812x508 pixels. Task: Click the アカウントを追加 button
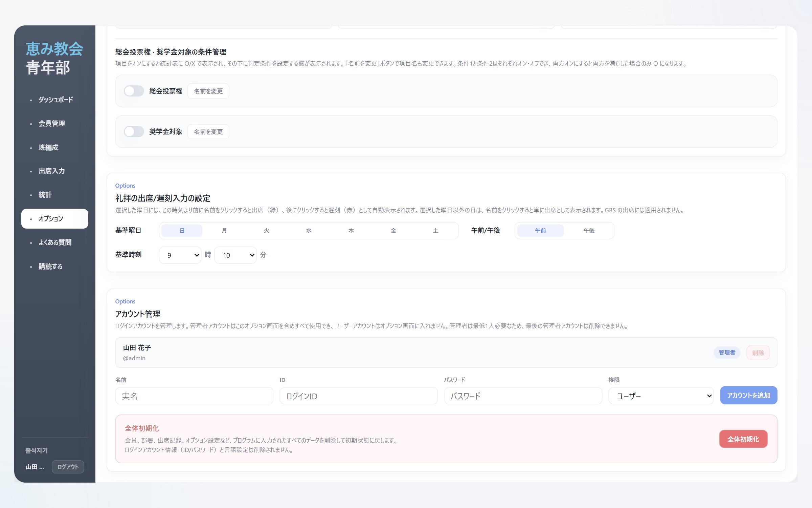pos(748,395)
